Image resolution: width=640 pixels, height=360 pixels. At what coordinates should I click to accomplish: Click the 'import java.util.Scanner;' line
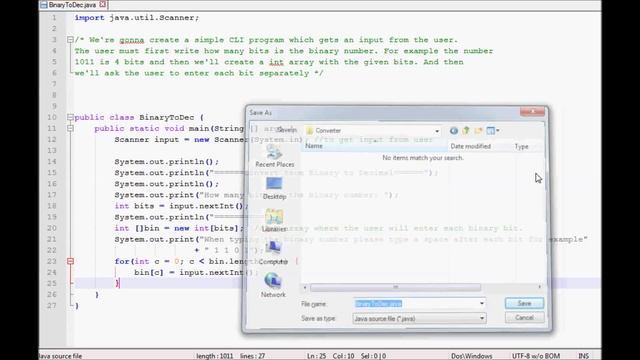coord(137,18)
